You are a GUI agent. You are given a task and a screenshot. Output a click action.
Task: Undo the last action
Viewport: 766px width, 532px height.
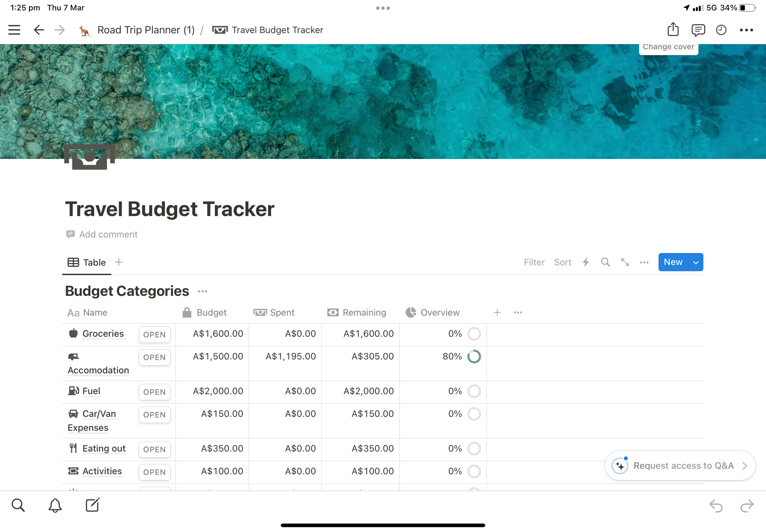click(716, 506)
